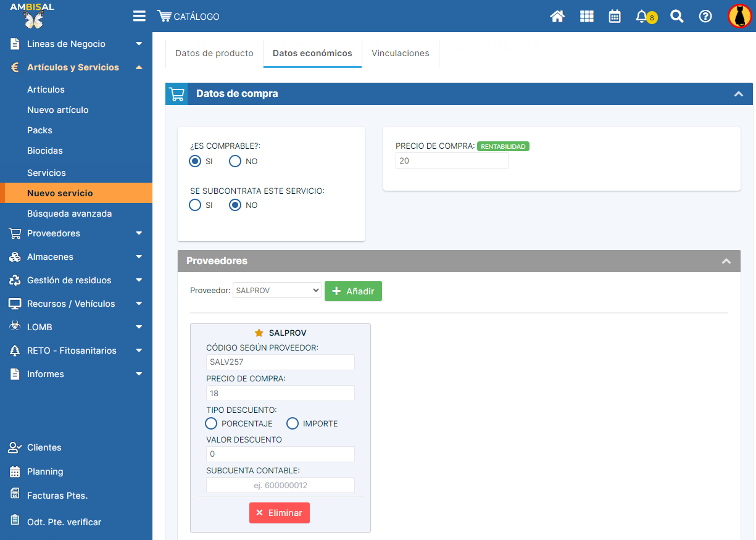Click the user avatar icon

(x=739, y=17)
